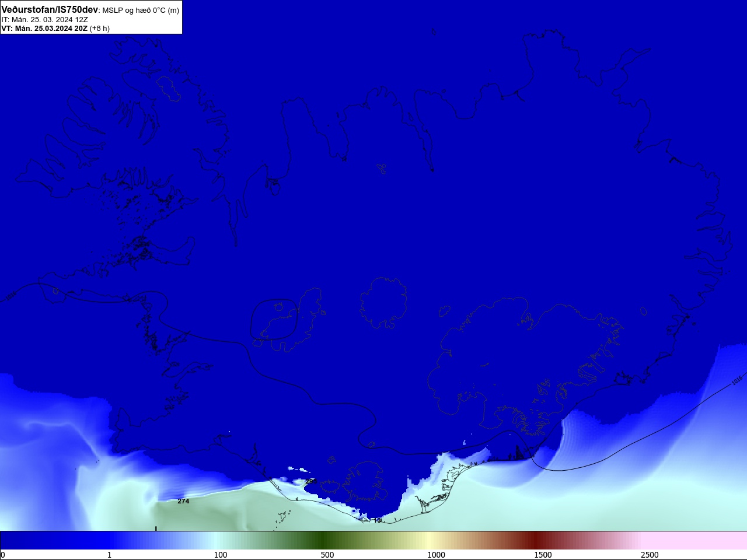Viewport: 747px width, 560px height.
Task: Click the legend tick label 2500
Action: [650, 555]
